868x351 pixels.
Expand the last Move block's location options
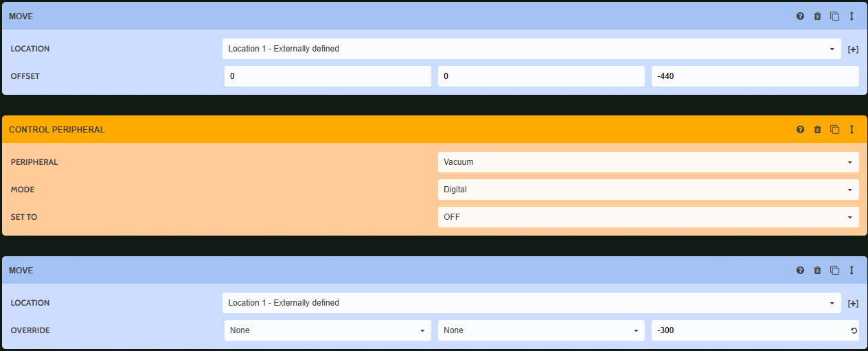tap(853, 304)
